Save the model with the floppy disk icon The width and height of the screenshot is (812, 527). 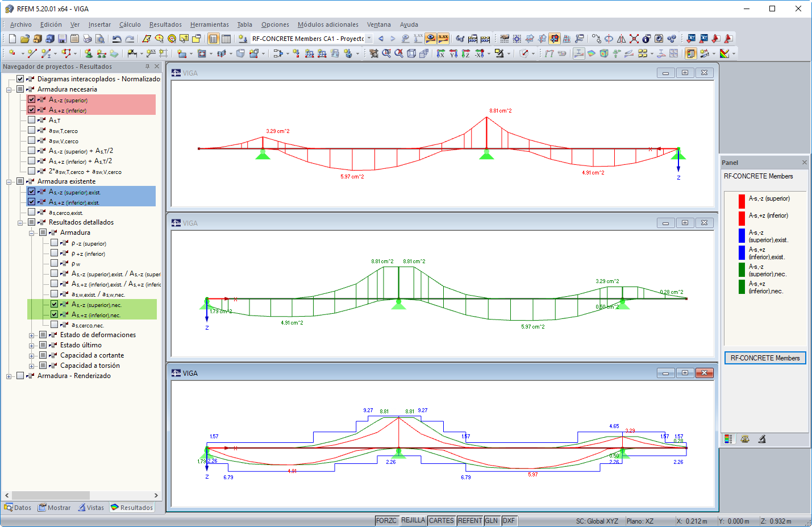point(62,39)
